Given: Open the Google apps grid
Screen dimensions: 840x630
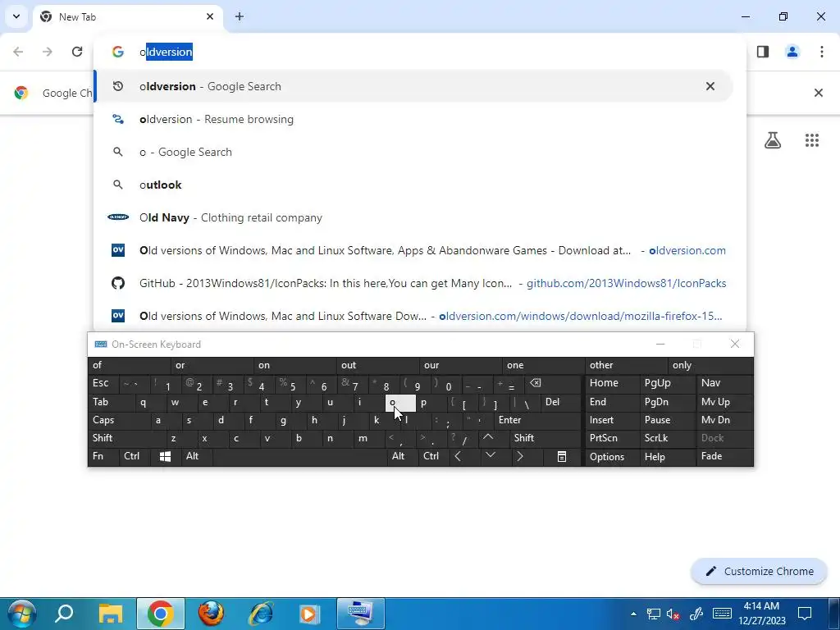Looking at the screenshot, I should point(811,140).
